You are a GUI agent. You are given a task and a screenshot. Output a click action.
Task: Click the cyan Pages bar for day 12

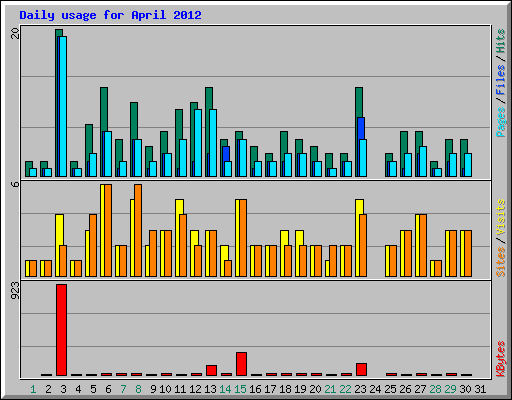pos(198,143)
